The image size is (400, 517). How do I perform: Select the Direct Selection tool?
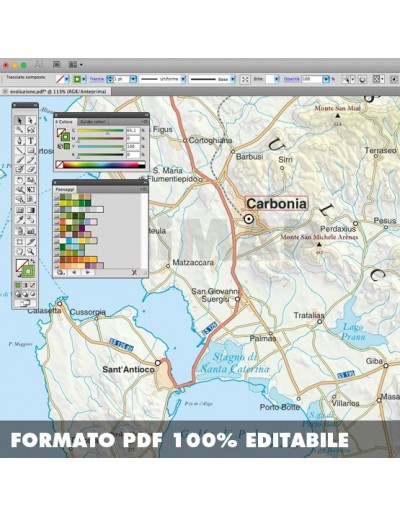click(31, 120)
